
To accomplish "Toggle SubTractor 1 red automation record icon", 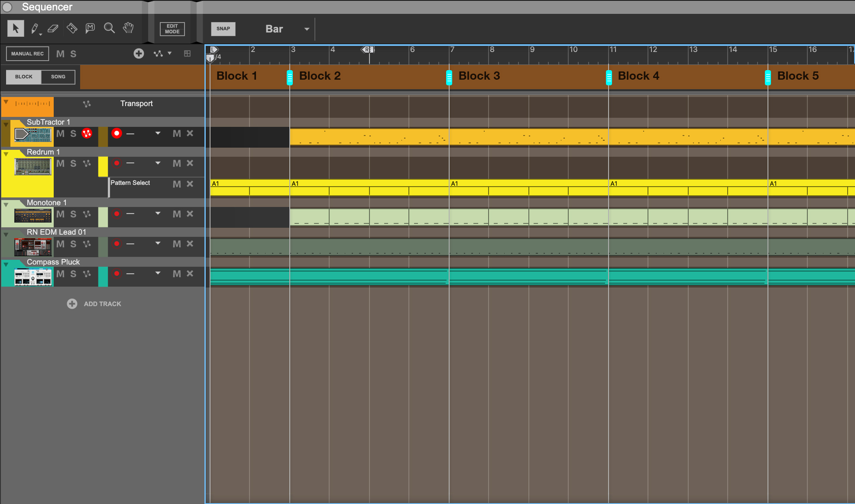I will tap(87, 133).
